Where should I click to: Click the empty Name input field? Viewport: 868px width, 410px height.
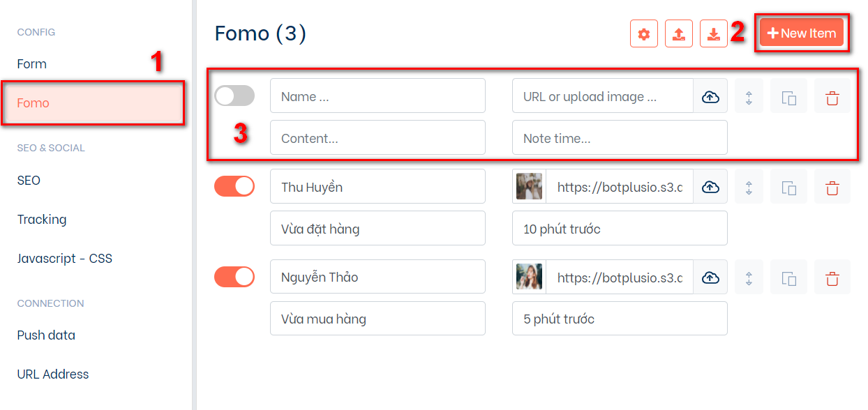point(377,96)
